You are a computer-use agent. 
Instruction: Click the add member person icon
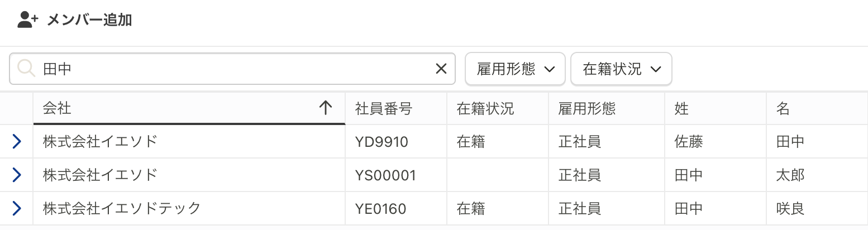pos(27,20)
